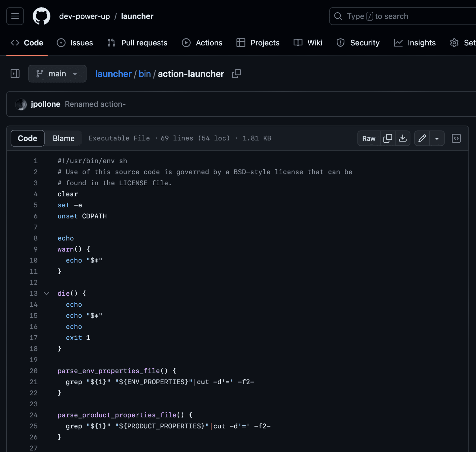Screen dimensions: 476x452
Task: Click the search field 'Type / to search'
Action: tap(402, 16)
